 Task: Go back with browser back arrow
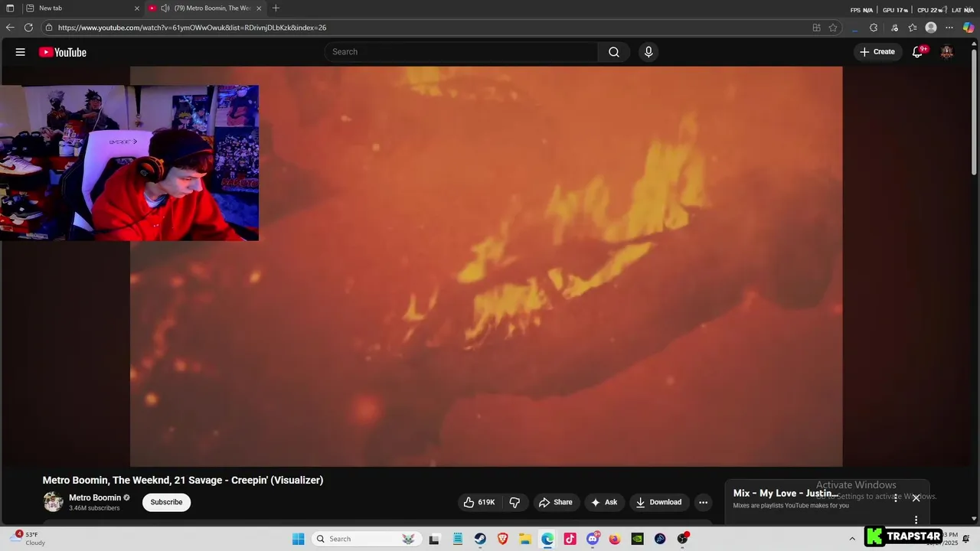tap(10, 28)
